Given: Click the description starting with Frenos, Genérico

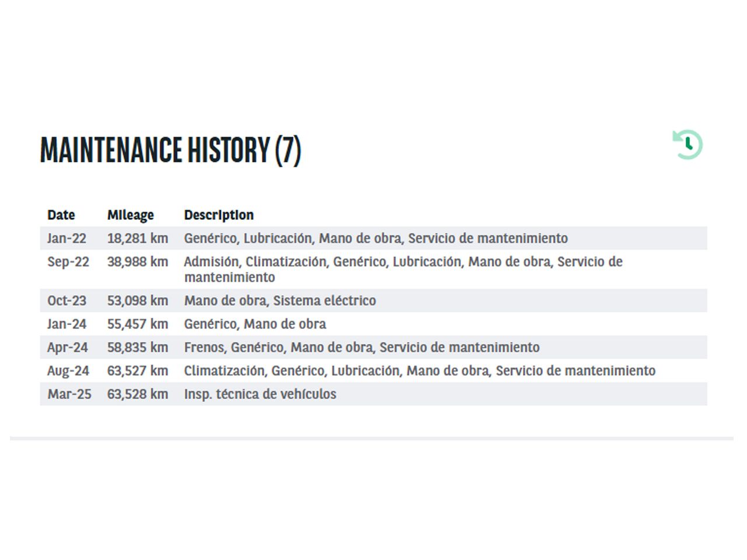Looking at the screenshot, I should 362,347.
